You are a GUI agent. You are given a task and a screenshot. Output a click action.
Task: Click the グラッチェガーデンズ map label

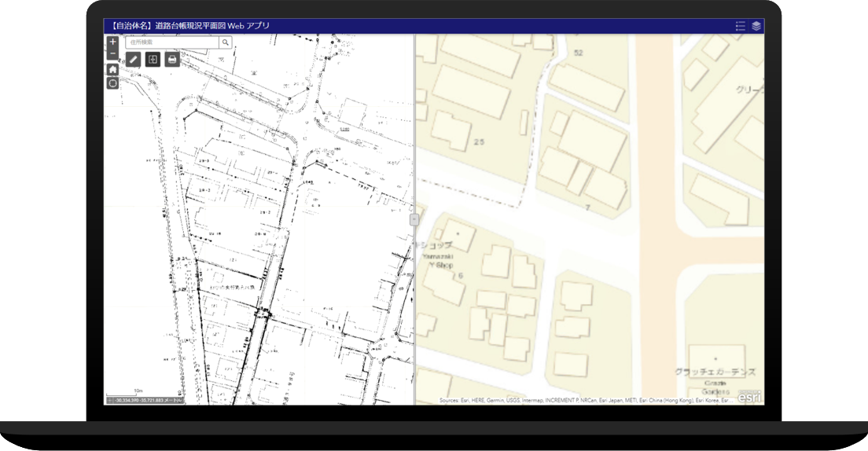715,372
